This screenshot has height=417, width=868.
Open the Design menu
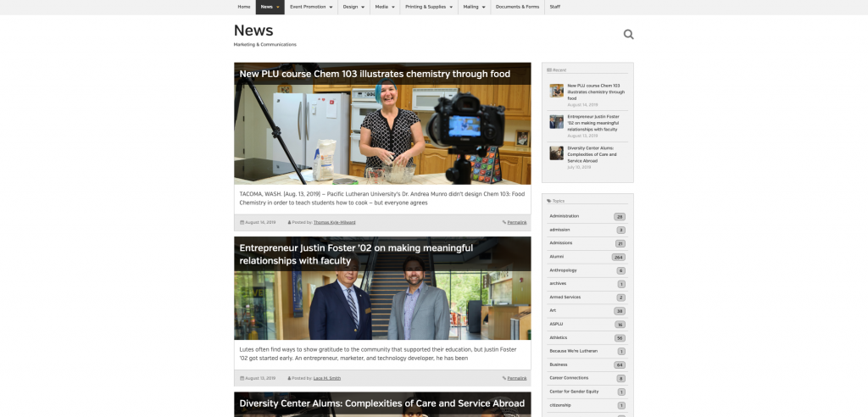click(350, 7)
